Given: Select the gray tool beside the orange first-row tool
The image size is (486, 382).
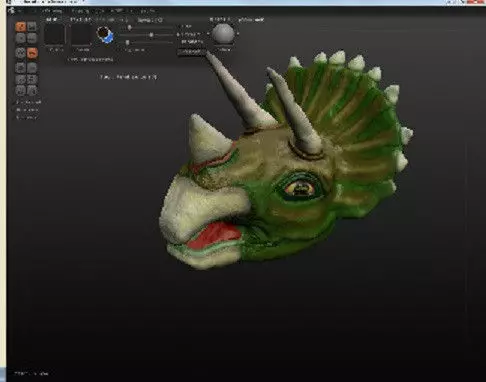Looking at the screenshot, I should [x=32, y=27].
